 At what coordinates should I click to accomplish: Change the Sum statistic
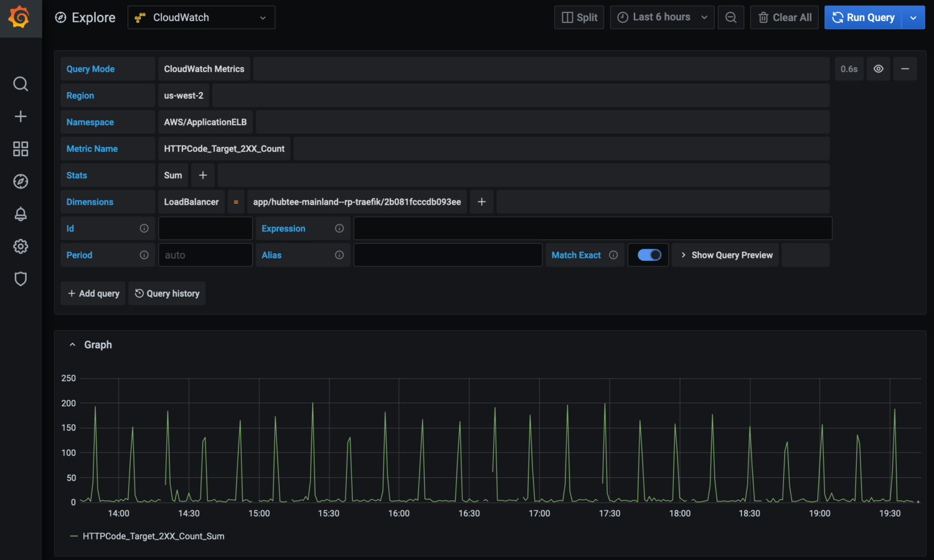pos(173,175)
